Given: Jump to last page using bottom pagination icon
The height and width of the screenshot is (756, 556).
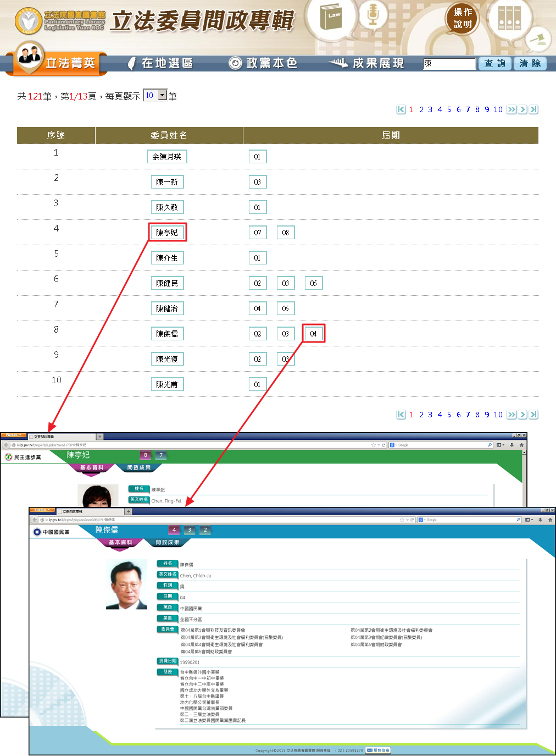Looking at the screenshot, I should [x=533, y=415].
